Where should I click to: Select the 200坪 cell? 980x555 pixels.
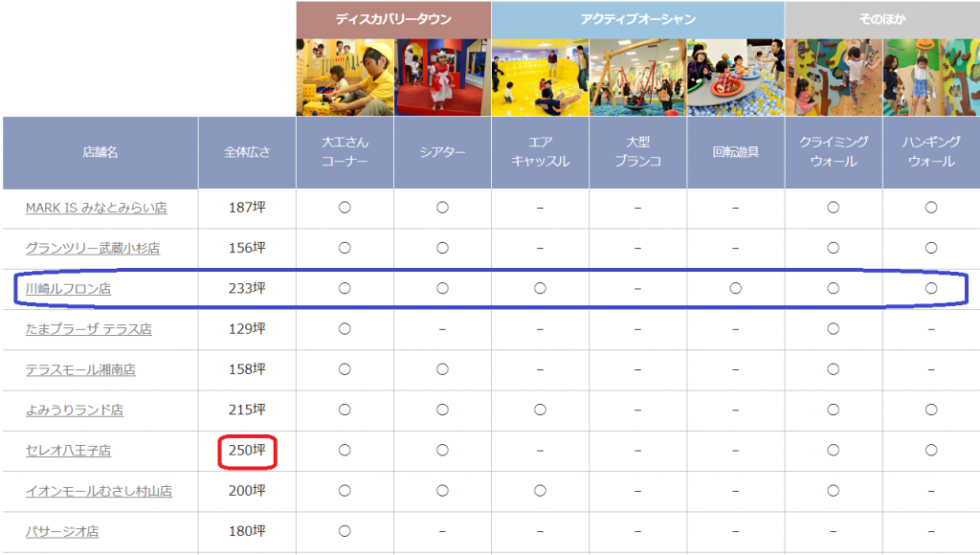247,491
